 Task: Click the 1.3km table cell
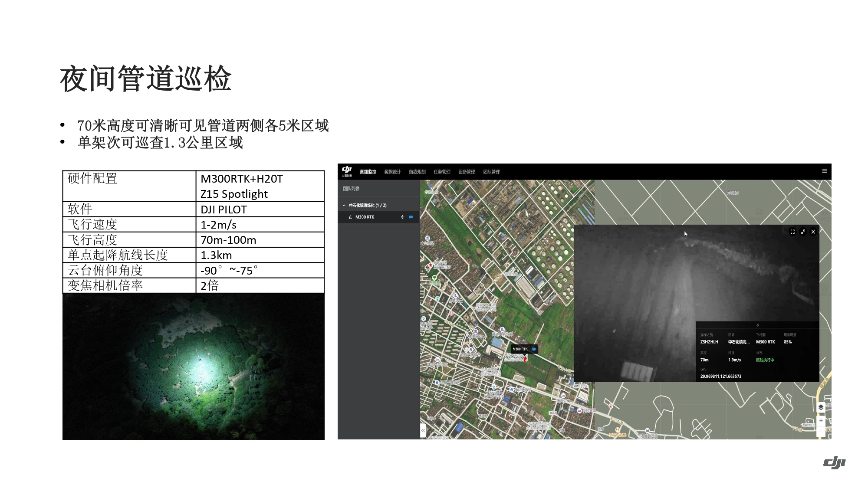point(260,255)
